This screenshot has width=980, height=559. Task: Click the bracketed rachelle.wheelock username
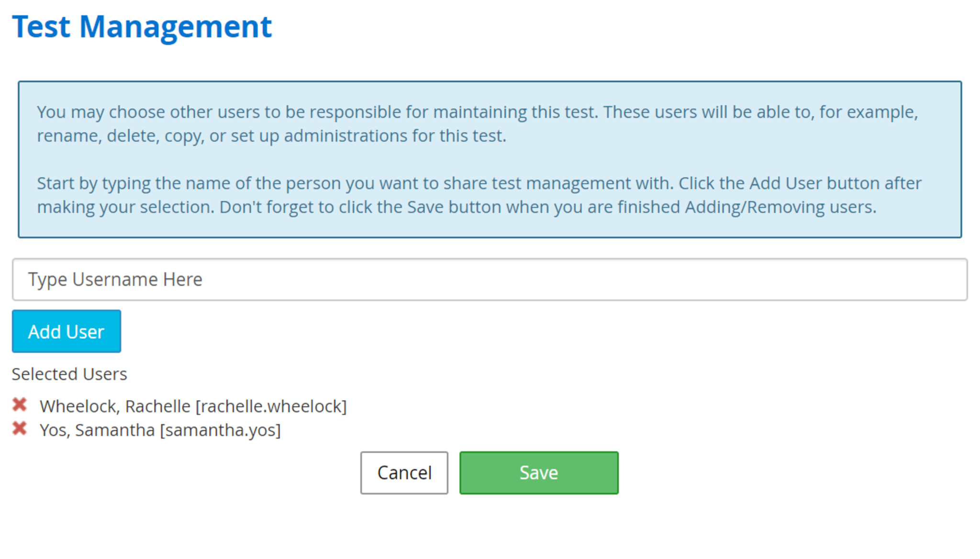pos(271,406)
